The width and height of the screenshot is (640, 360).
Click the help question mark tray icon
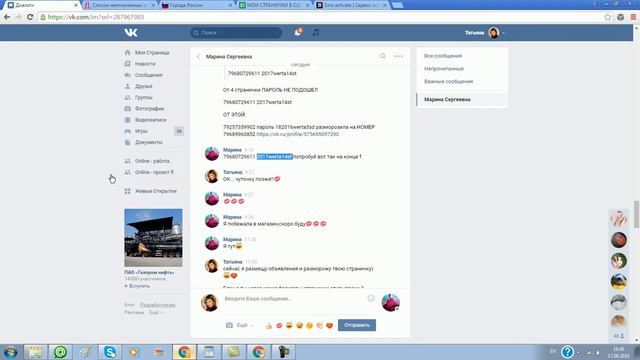pos(567,352)
